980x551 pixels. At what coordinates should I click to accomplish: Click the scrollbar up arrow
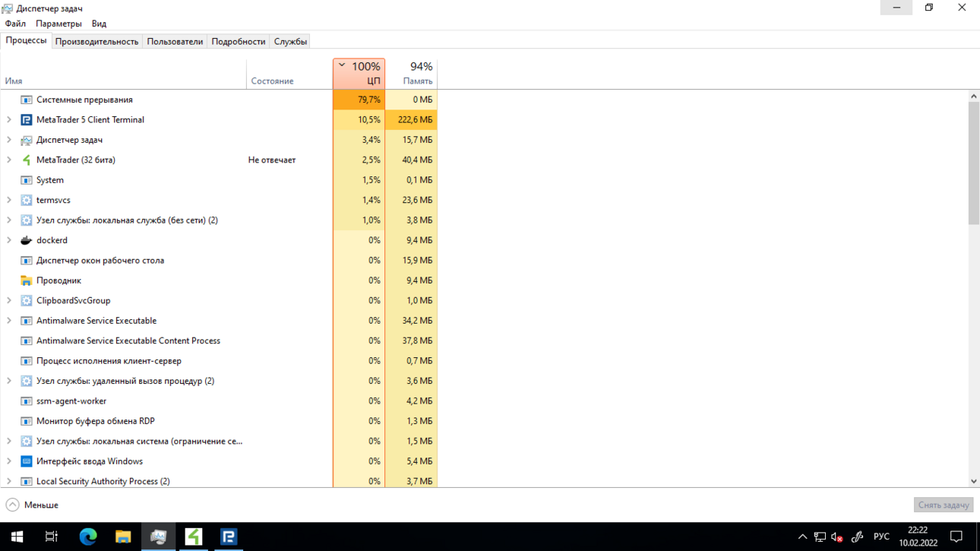(974, 96)
